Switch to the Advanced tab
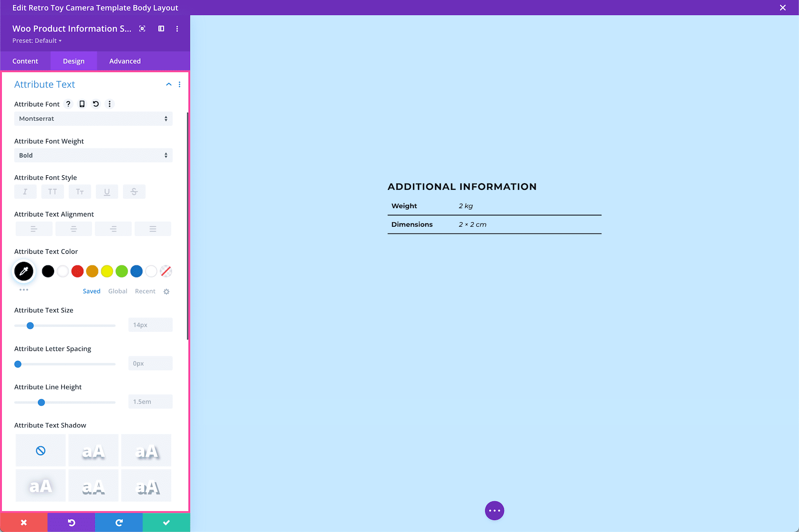799x532 pixels. point(125,61)
